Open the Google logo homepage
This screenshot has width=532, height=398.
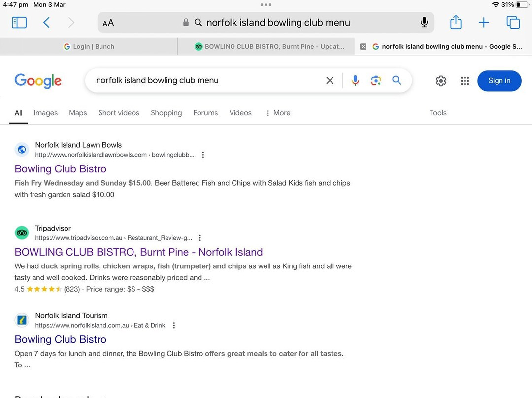[38, 81]
